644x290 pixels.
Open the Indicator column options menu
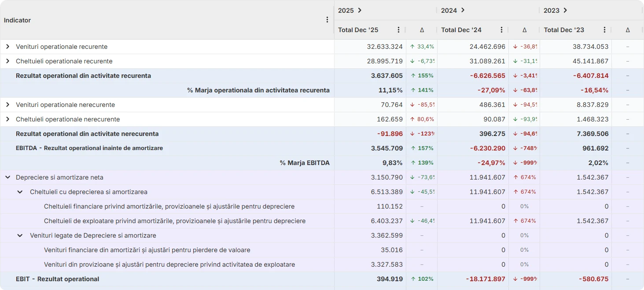click(327, 20)
